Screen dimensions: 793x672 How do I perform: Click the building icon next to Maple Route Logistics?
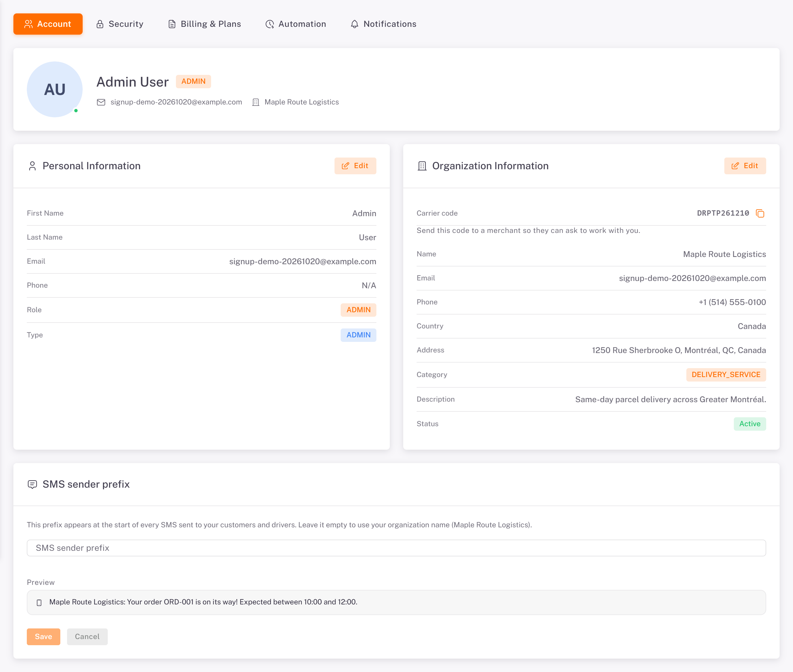[x=256, y=102]
